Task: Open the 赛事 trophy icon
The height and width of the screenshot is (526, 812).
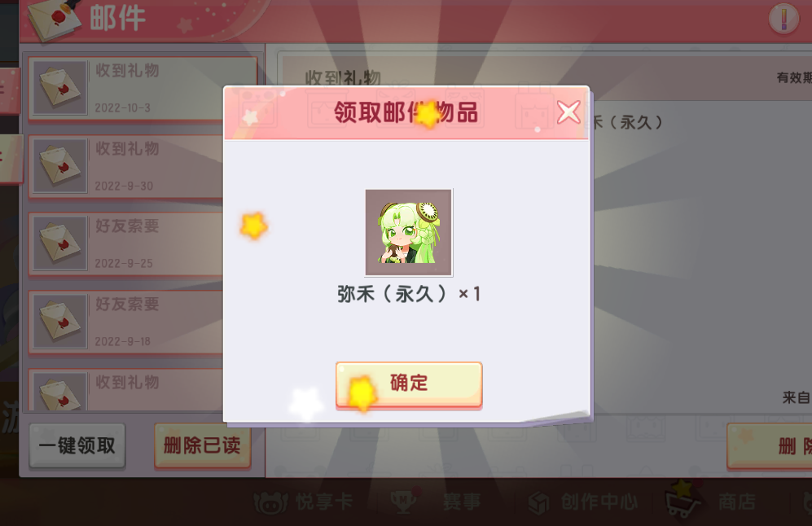Action: point(403,502)
